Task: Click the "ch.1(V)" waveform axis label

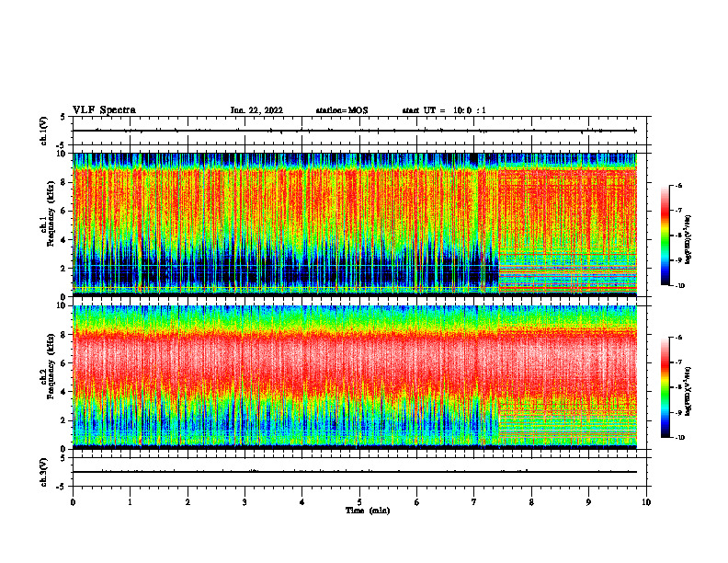Action: (43, 131)
